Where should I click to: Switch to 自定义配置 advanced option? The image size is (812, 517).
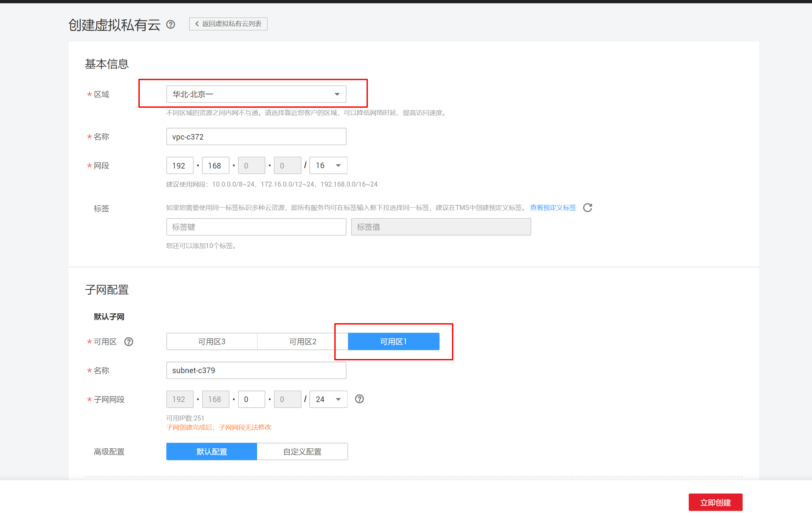click(302, 452)
